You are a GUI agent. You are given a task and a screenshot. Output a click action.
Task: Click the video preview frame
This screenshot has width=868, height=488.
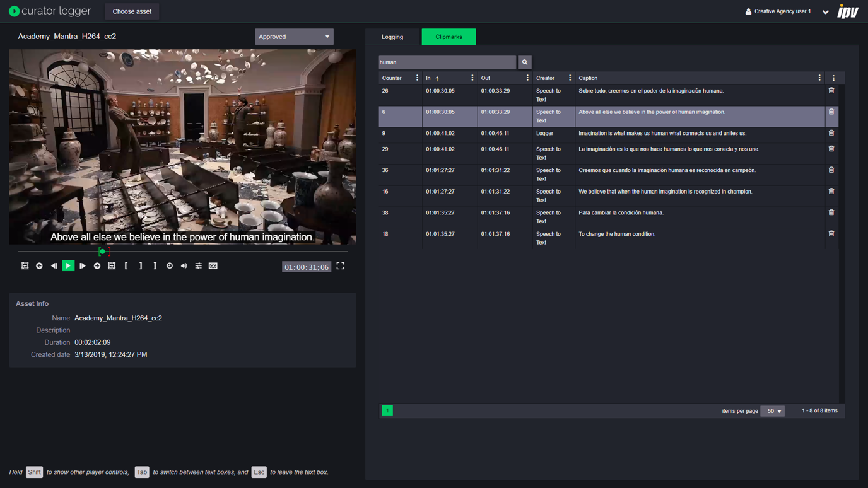coord(182,147)
